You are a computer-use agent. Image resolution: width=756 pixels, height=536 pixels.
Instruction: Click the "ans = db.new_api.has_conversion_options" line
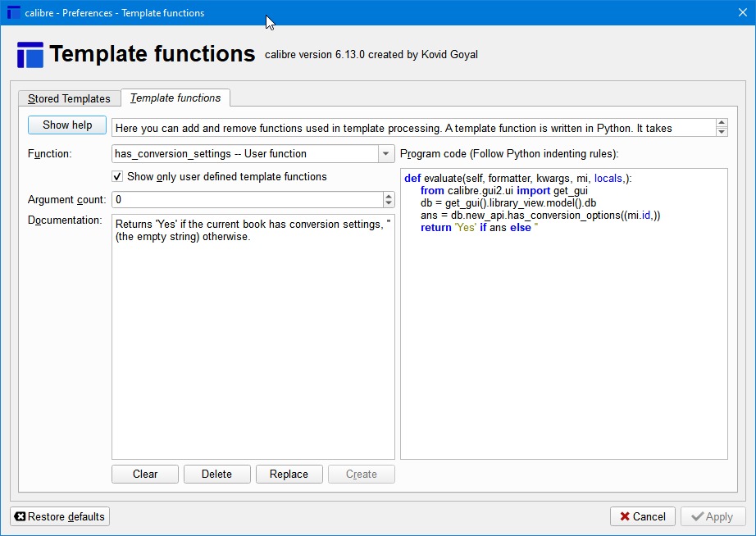pyautogui.click(x=540, y=216)
